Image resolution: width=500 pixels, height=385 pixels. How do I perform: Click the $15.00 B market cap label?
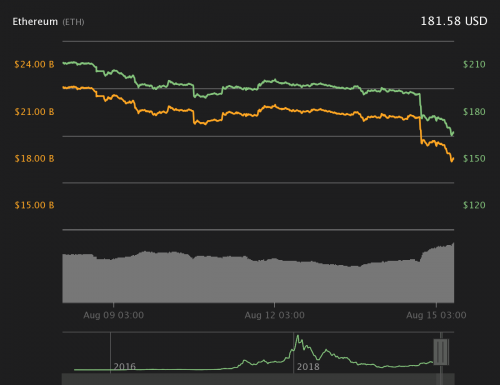34,205
